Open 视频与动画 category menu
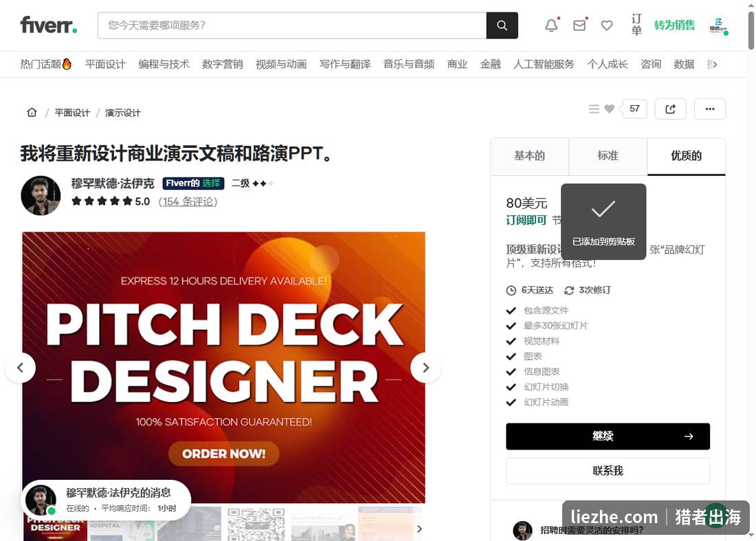756x541 pixels. [x=281, y=64]
